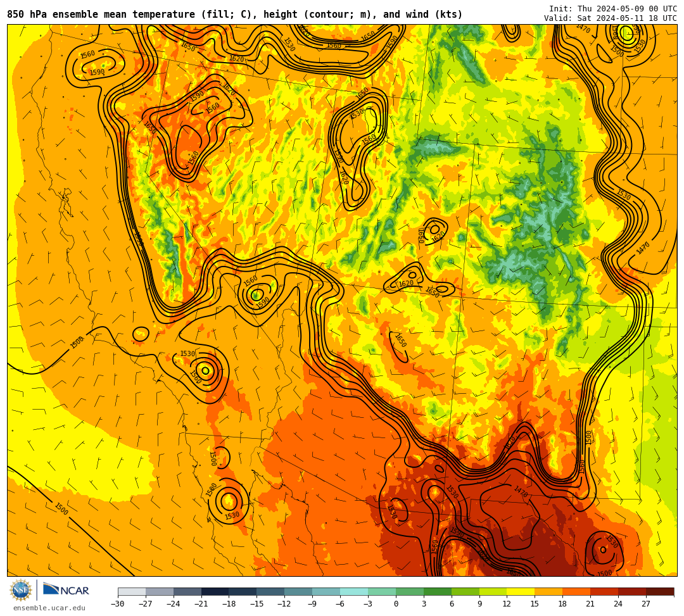This screenshot has width=684, height=616.
Task: Click the −12 colorbar tick label
Action: 285,604
